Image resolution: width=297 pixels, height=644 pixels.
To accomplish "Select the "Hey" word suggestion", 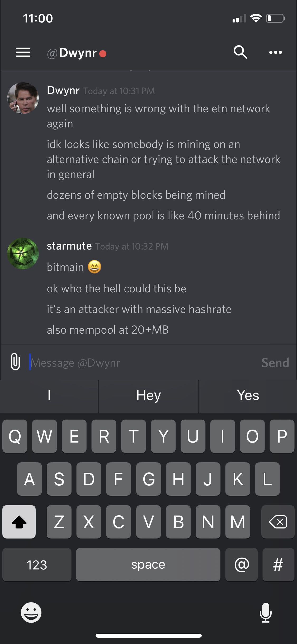I will pos(148,395).
